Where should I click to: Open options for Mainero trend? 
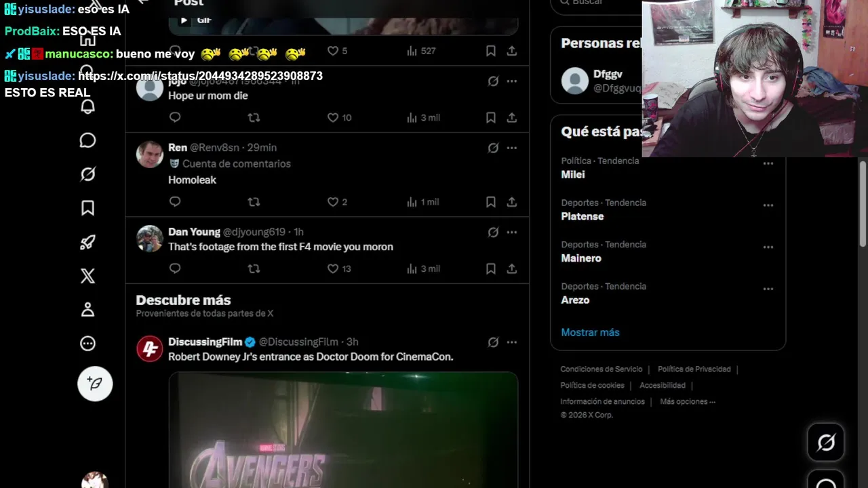click(x=768, y=247)
